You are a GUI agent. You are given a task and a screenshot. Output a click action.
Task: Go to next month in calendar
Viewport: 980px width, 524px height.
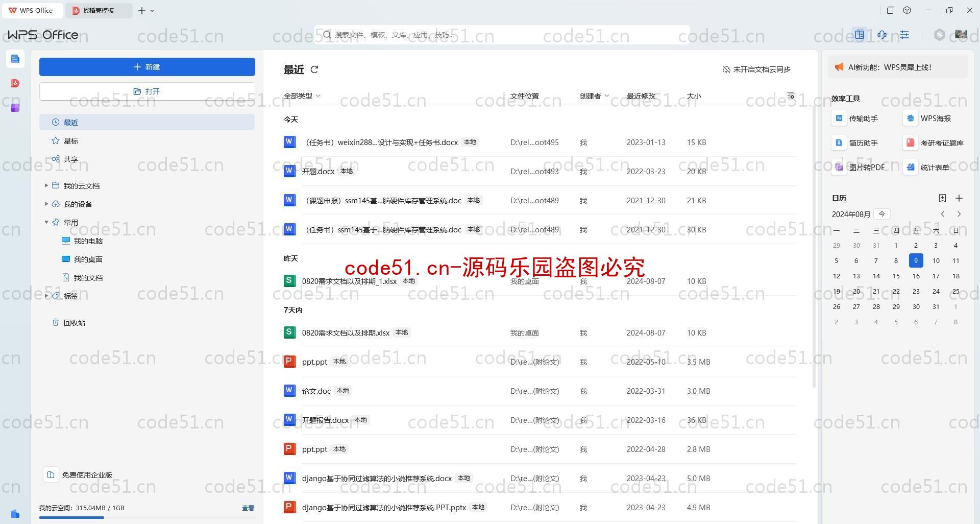959,214
